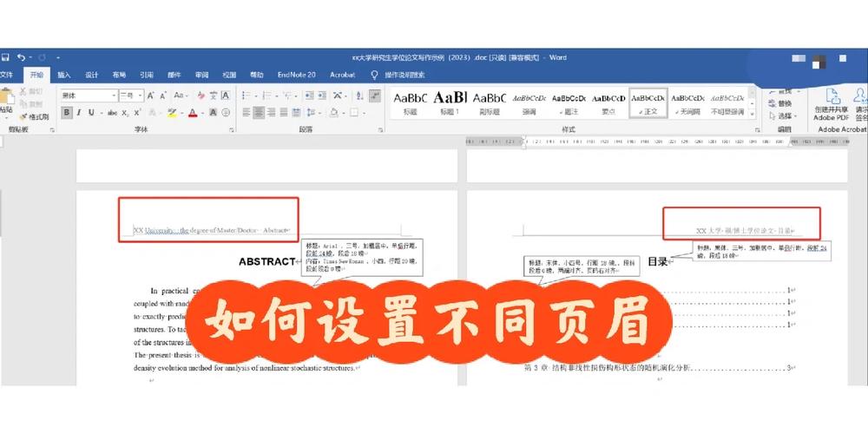Apply the yellow text highlight color

(x=172, y=113)
